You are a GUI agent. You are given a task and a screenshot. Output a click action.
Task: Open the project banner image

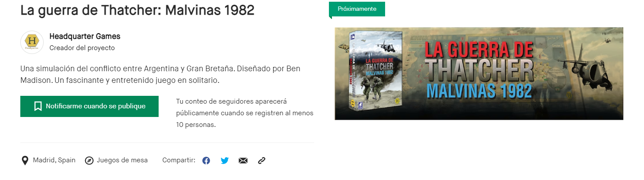tap(479, 73)
